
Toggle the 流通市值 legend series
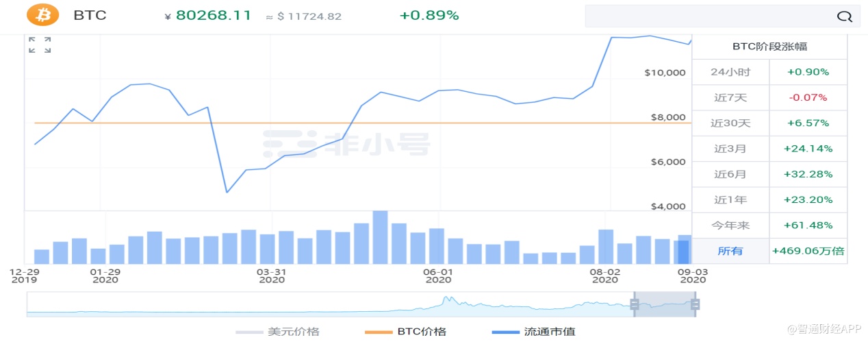click(534, 332)
